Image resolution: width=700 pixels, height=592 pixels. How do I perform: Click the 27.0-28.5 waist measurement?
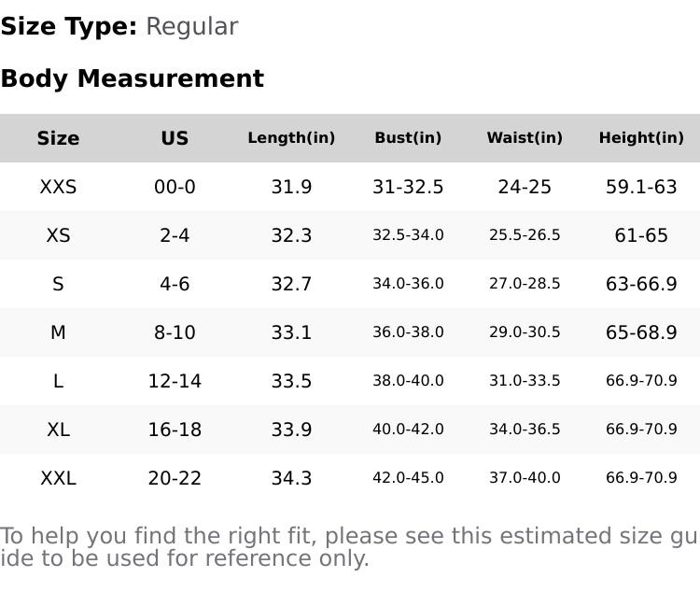(x=525, y=284)
